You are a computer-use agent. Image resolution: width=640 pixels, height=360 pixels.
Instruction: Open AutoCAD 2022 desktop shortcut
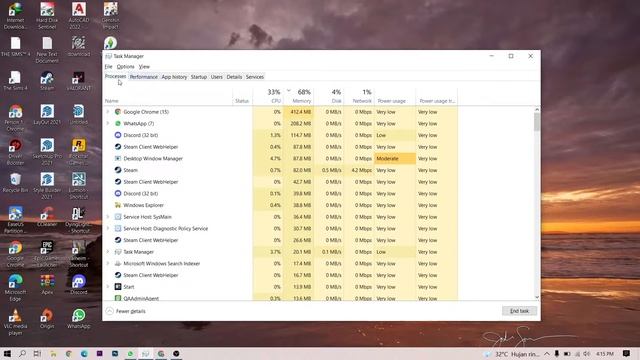tap(79, 16)
